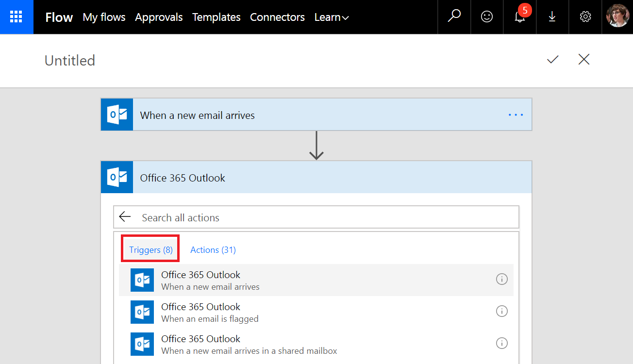Open the feedback smiley icon

tap(486, 17)
